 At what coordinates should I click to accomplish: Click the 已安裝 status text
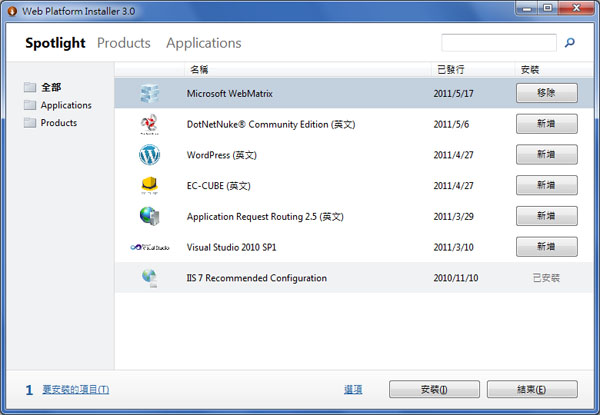click(546, 278)
